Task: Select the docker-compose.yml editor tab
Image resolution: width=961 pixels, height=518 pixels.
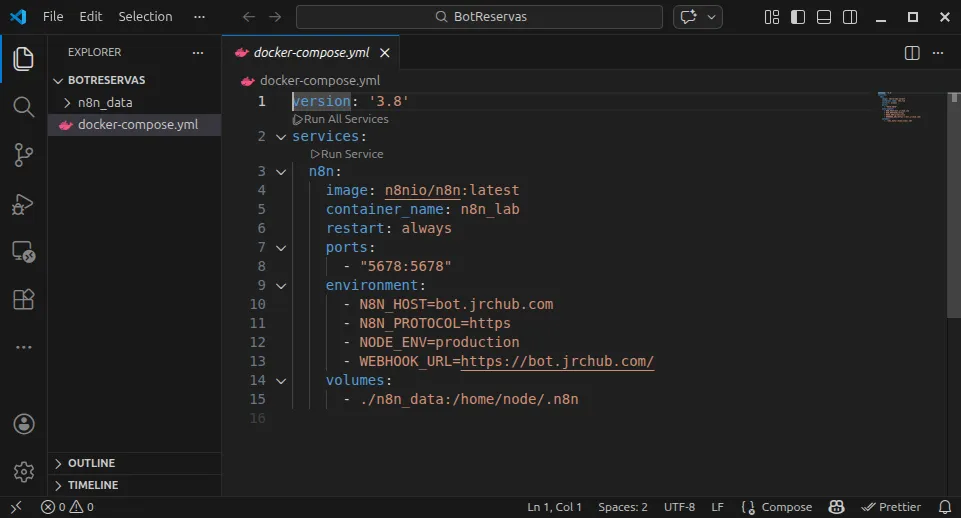Action: (311, 53)
